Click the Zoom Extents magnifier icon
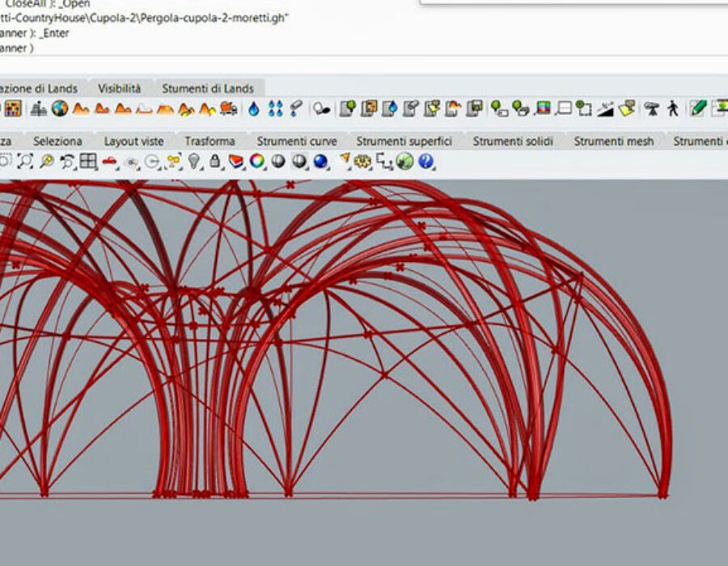The height and width of the screenshot is (566, 728). 25,162
